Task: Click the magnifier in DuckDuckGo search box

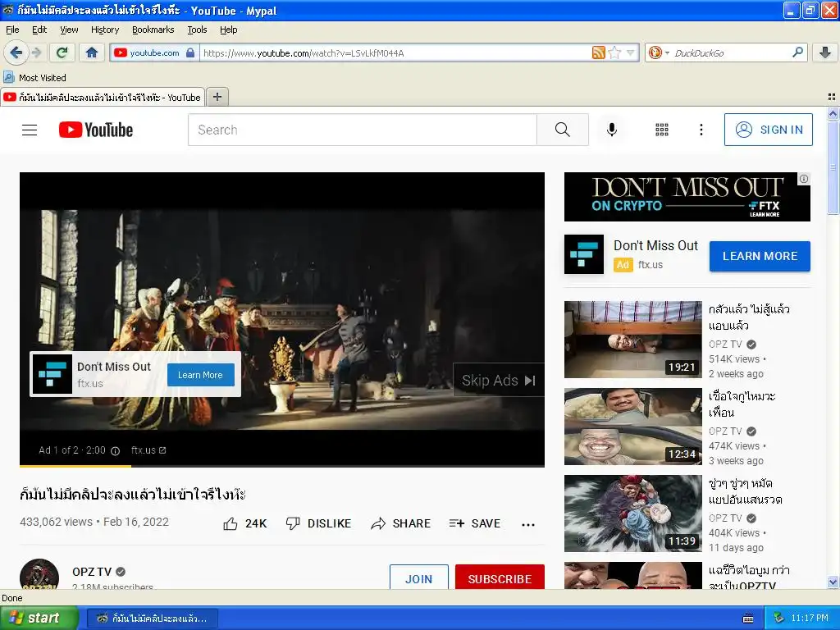Action: 797,52
